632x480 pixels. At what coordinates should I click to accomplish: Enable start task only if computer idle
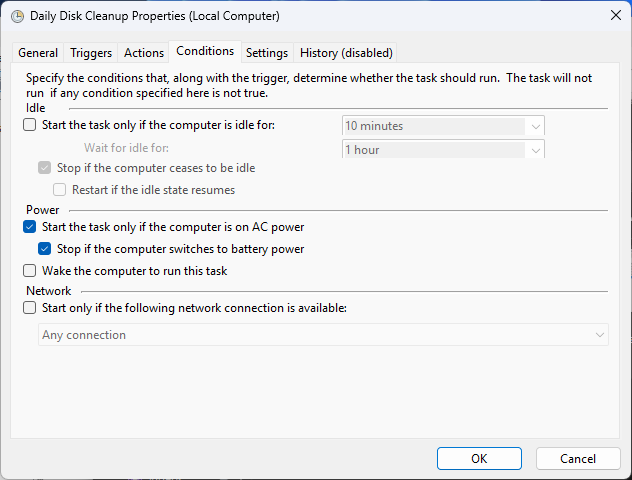(x=29, y=125)
